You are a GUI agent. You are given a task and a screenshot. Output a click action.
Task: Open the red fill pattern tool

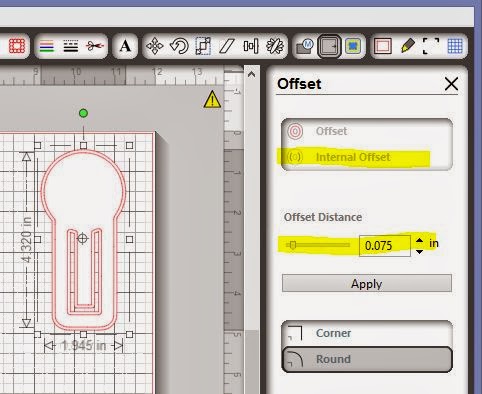click(17, 46)
